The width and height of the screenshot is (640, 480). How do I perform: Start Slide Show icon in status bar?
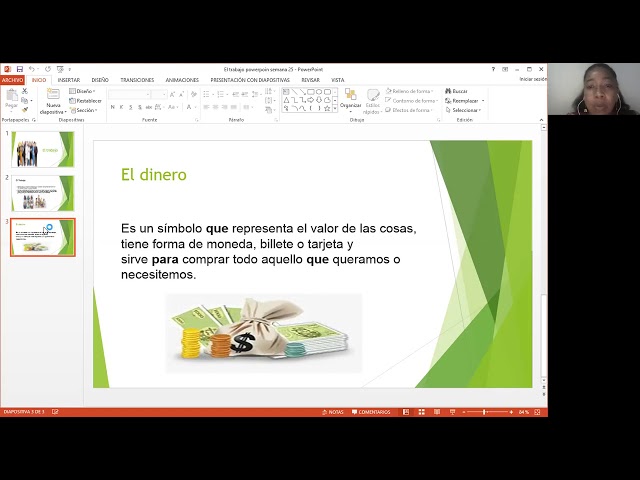tap(452, 412)
